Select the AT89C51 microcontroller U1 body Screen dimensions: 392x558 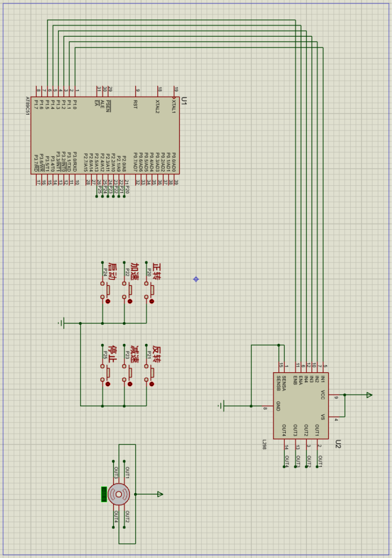click(105, 135)
